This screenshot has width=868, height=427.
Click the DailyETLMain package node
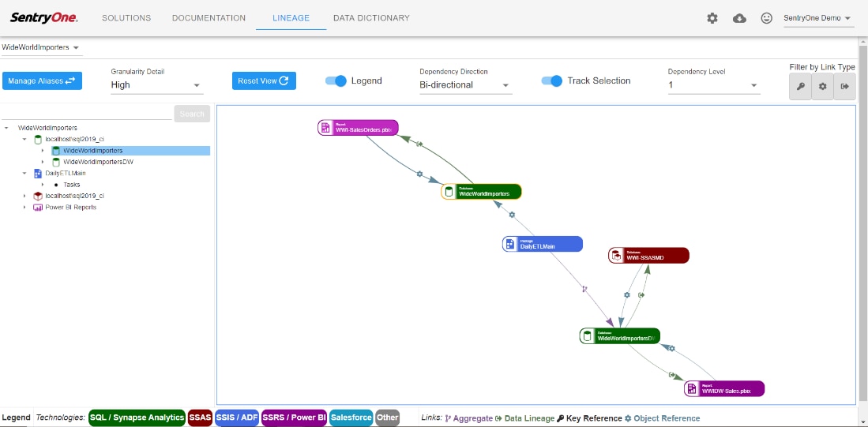(x=543, y=245)
